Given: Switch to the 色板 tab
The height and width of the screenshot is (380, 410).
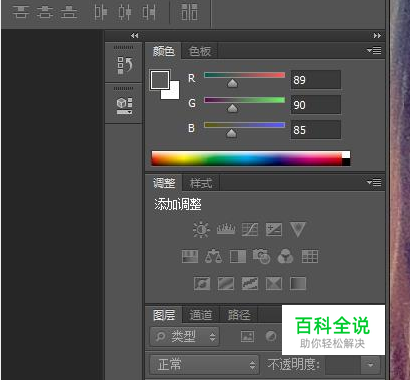Looking at the screenshot, I should (200, 51).
